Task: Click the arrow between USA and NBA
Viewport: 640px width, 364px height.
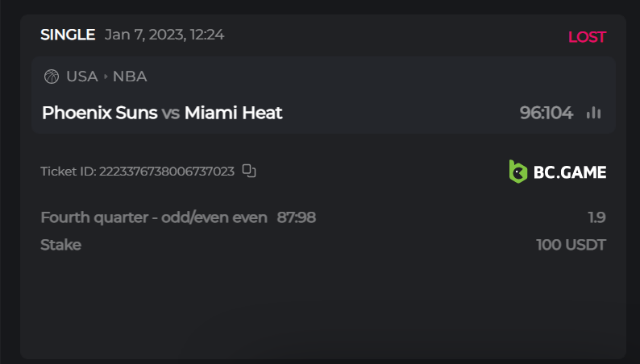Action: pos(106,77)
